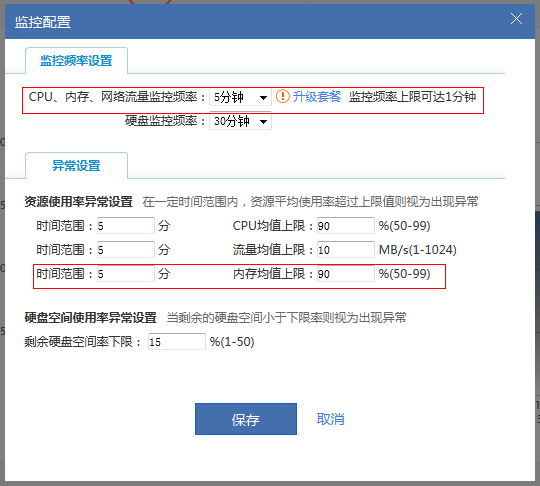
Task: Click the 剩余硬盘空间率下限 input field
Action: 177,342
